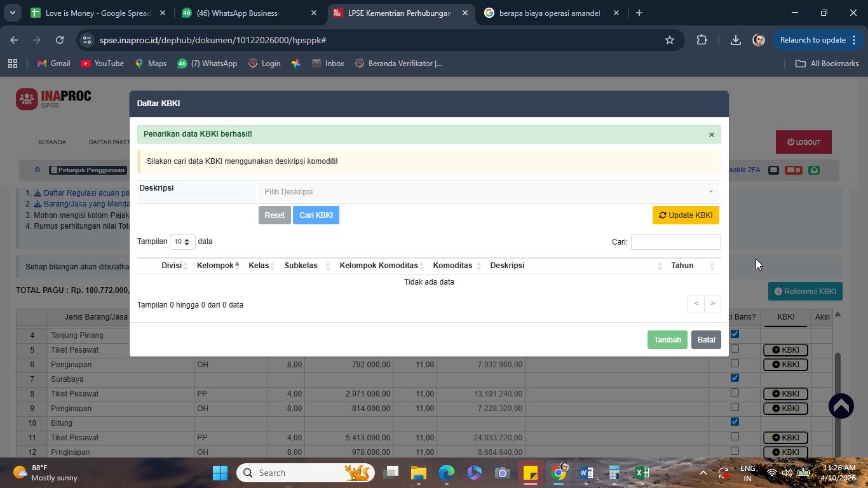The image size is (868, 488).
Task: Bookmark this page with star icon
Action: pyautogui.click(x=669, y=40)
